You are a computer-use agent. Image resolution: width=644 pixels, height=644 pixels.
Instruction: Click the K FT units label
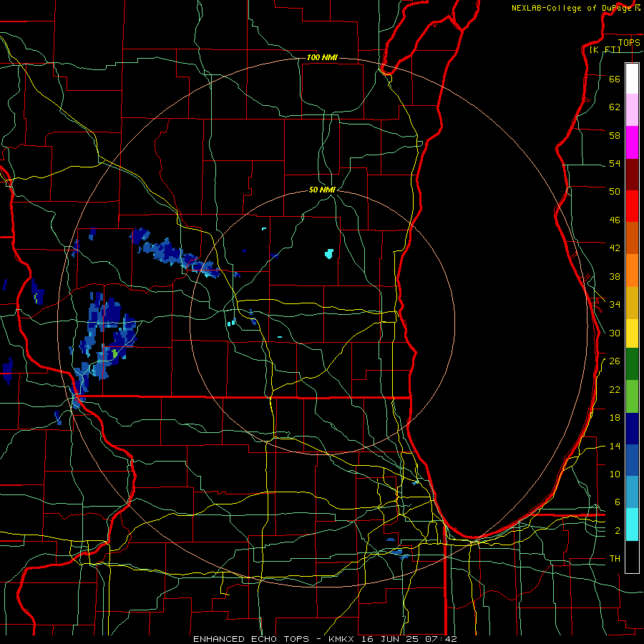(605, 50)
